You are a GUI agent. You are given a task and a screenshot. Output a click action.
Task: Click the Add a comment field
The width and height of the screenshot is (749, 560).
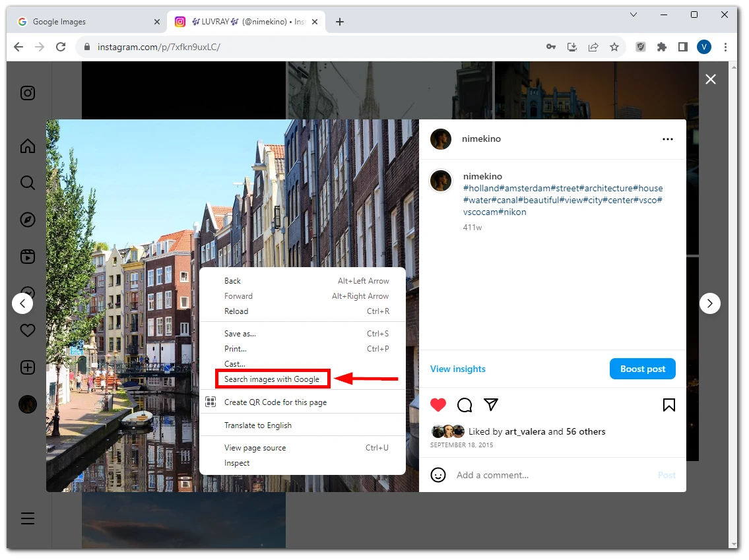tap(554, 475)
